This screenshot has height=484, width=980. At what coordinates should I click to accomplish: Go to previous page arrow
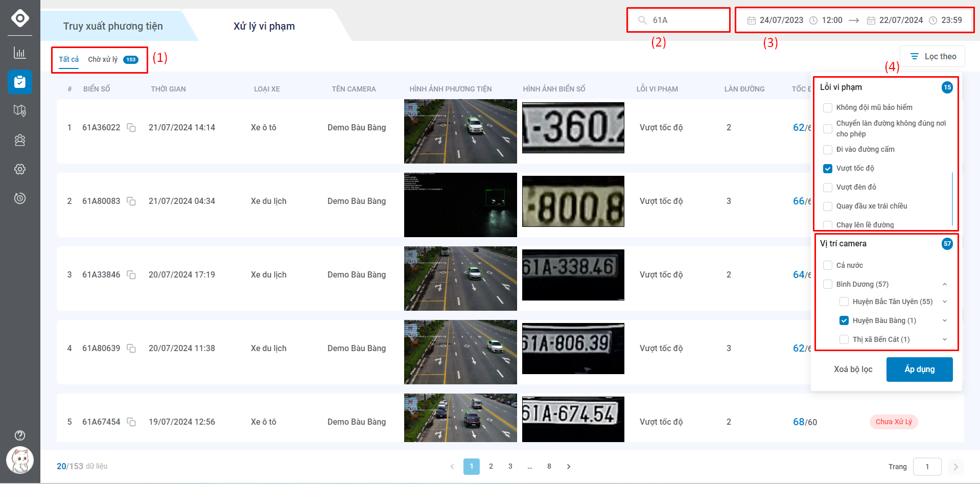click(x=452, y=467)
